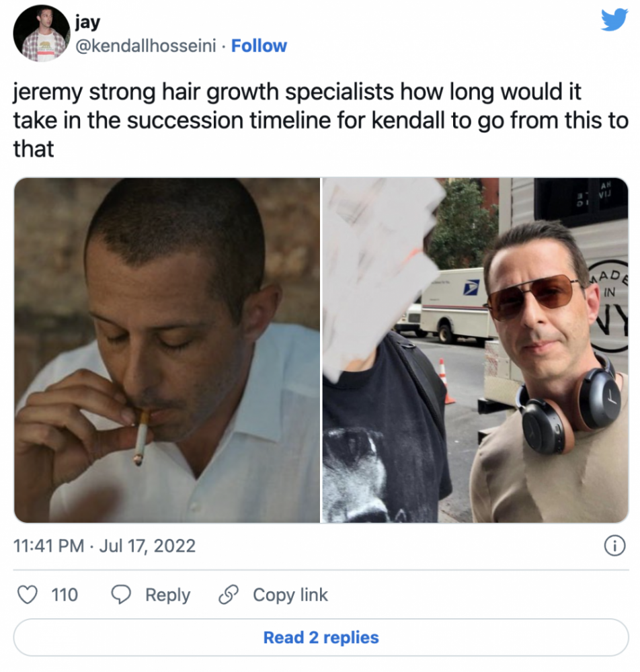The image size is (640, 672).
Task: Click jay's circular profile avatar
Action: 42,32
